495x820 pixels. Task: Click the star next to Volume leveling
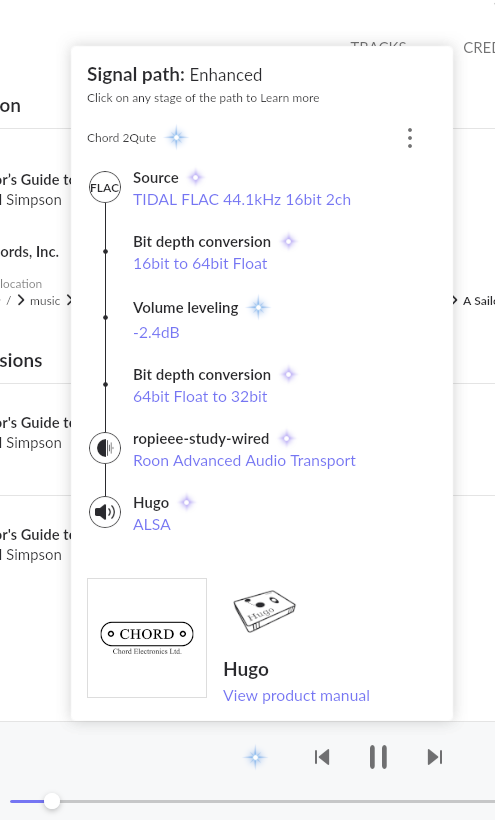tap(258, 308)
